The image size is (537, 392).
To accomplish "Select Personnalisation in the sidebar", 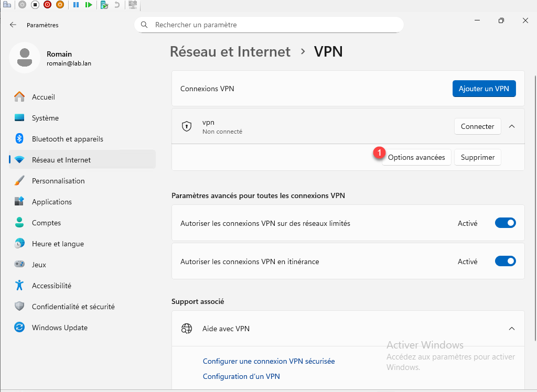I will coord(58,181).
